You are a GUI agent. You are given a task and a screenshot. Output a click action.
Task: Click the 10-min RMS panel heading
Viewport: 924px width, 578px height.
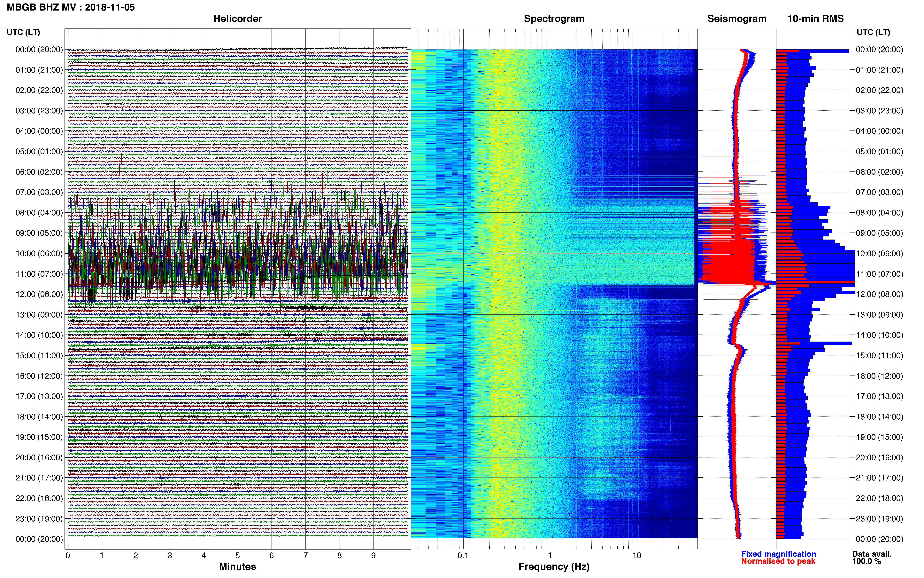(x=816, y=19)
